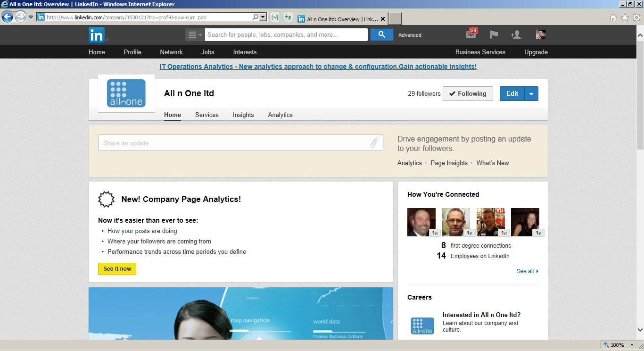Click See all under How You're Connected
Image resolution: width=644 pixels, height=351 pixels.
527,271
